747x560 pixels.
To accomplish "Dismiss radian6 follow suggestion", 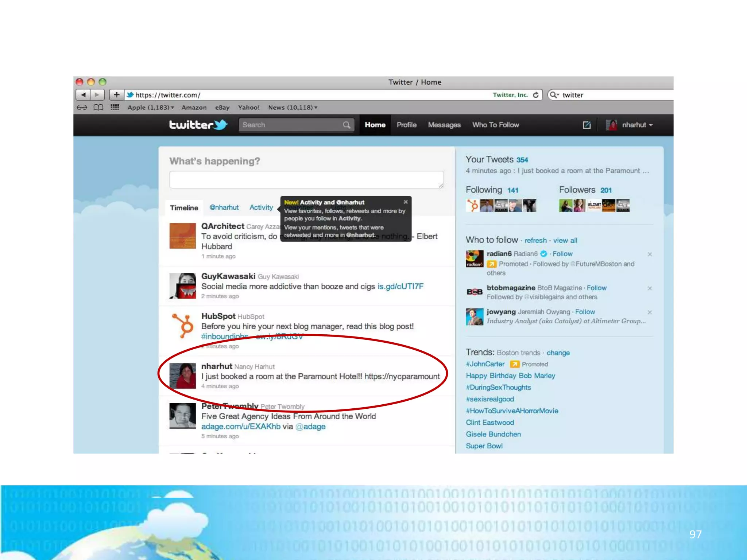I will pyautogui.click(x=650, y=254).
